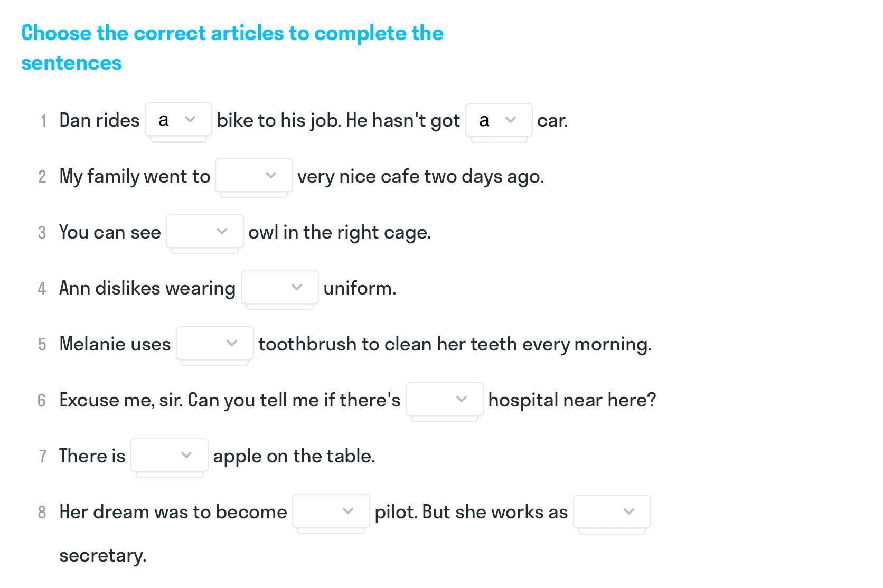Open the article dropdown before "bike"
The width and height of the screenshot is (883, 588).
179,120
